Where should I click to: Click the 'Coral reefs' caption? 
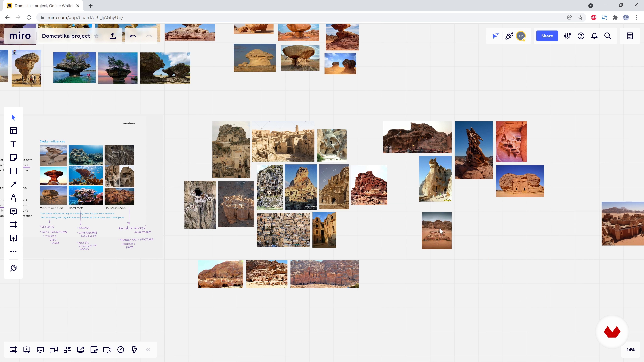click(x=76, y=208)
